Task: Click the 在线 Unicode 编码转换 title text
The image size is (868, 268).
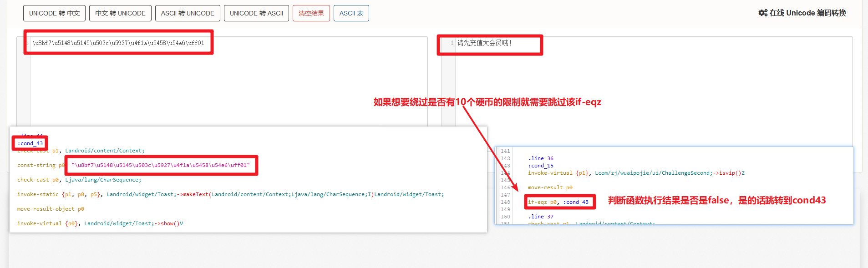Action: click(807, 13)
